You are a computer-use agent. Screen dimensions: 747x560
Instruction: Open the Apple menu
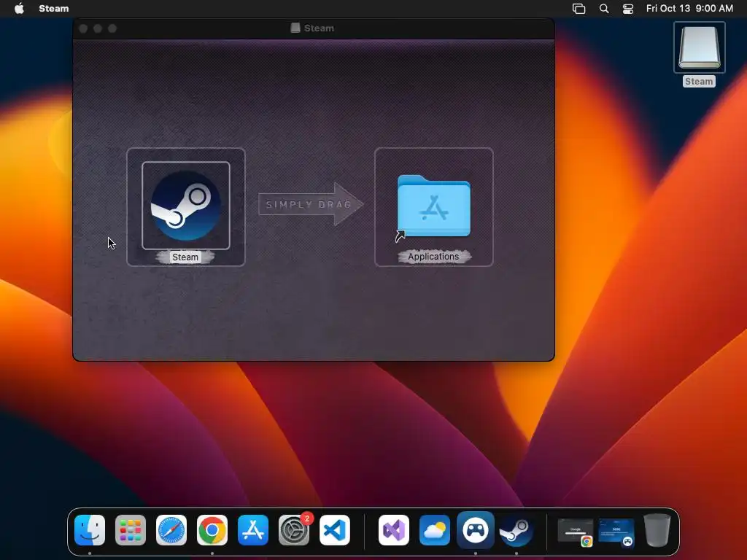[19, 9]
